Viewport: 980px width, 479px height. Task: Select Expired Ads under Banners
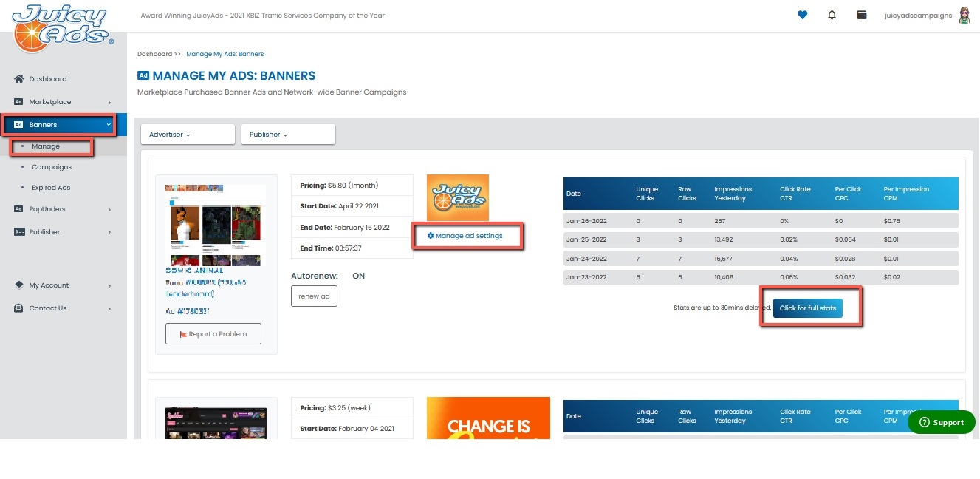tap(51, 188)
